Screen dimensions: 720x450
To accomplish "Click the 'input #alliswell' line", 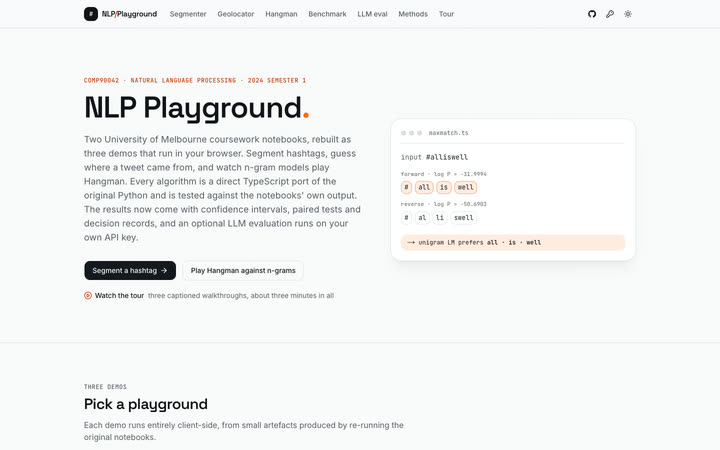I will coord(434,157).
